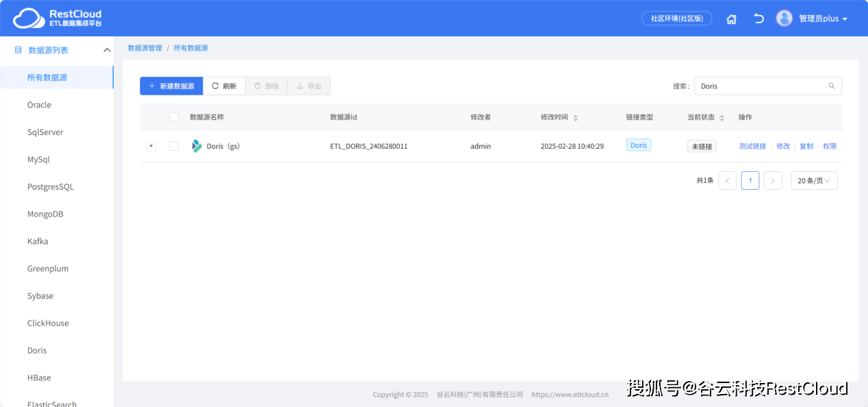This screenshot has height=407, width=868.
Task: Click the search field containing Doris
Action: [760, 86]
